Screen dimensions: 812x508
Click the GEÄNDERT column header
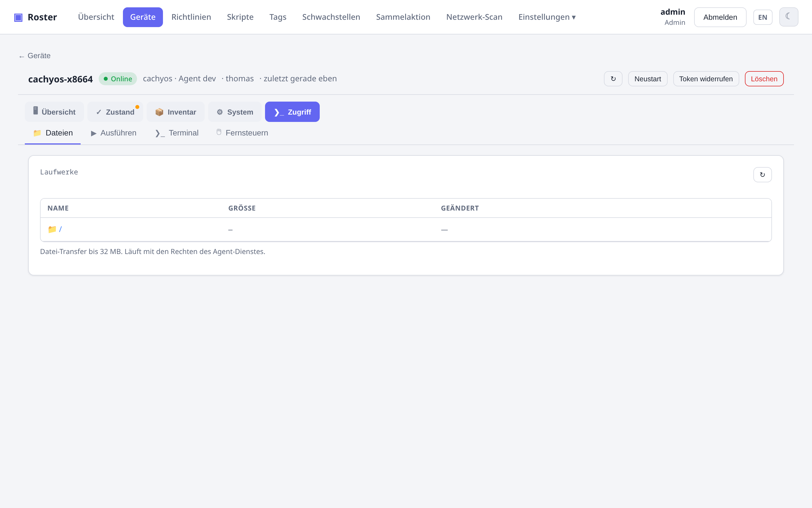click(x=460, y=208)
